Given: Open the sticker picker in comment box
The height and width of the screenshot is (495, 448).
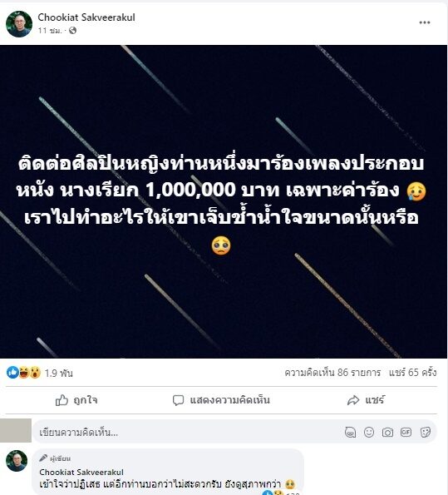Looking at the screenshot, I should 426,432.
